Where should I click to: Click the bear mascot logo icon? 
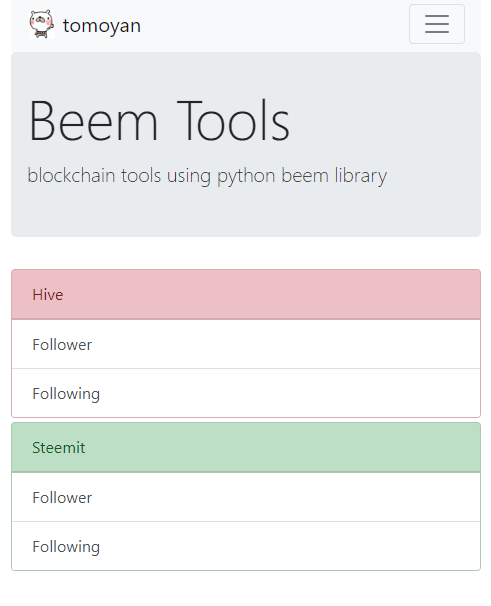click(x=42, y=24)
